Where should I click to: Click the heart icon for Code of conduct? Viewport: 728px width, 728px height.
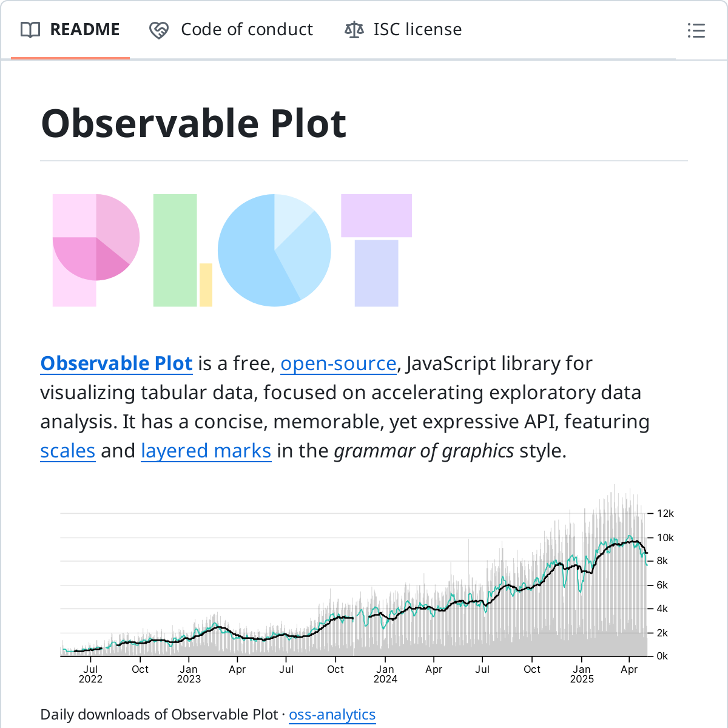pos(159,30)
